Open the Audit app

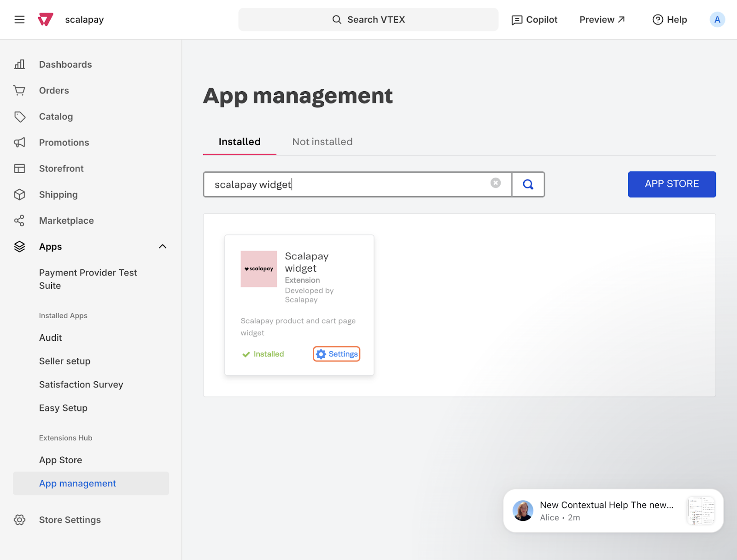[51, 338]
